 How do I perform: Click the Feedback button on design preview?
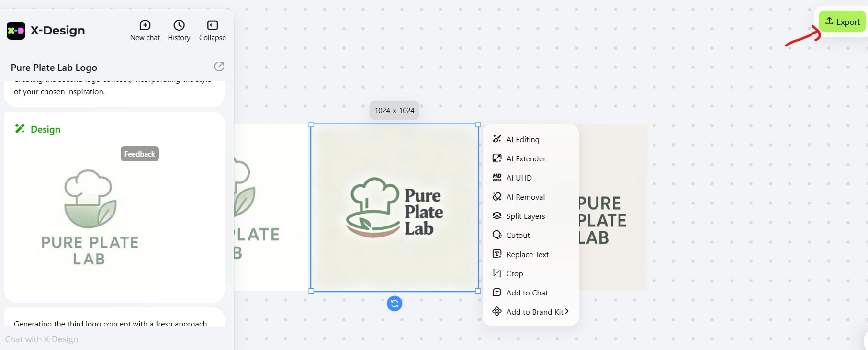[139, 154]
